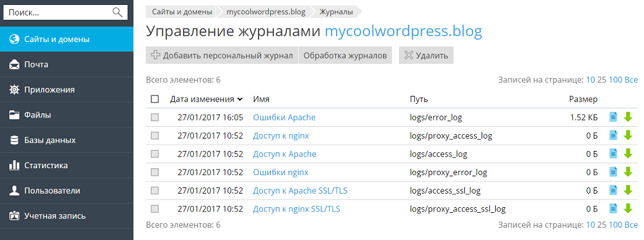Click the bar chart icon next to Статистика
This screenshot has height=240, width=644.
[14, 165]
